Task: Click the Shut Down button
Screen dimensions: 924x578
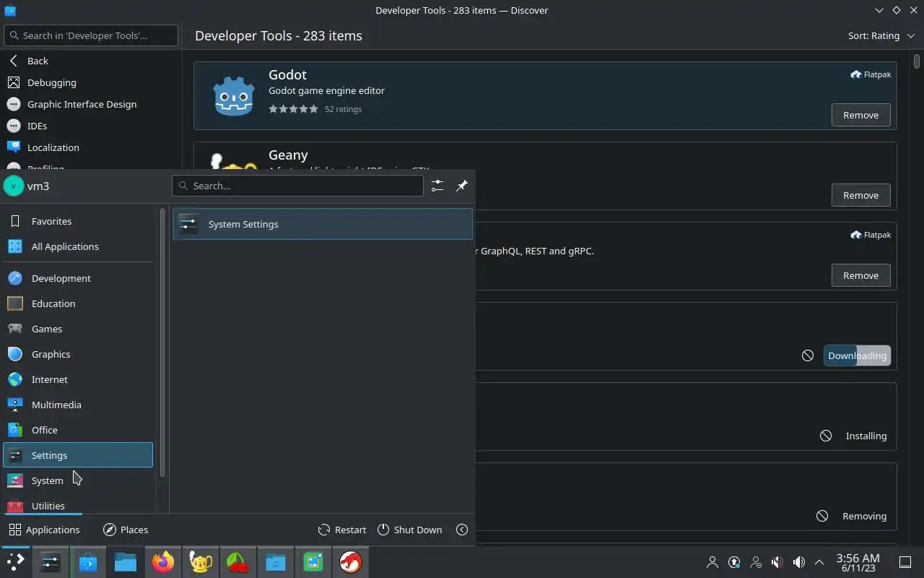Action: click(409, 530)
